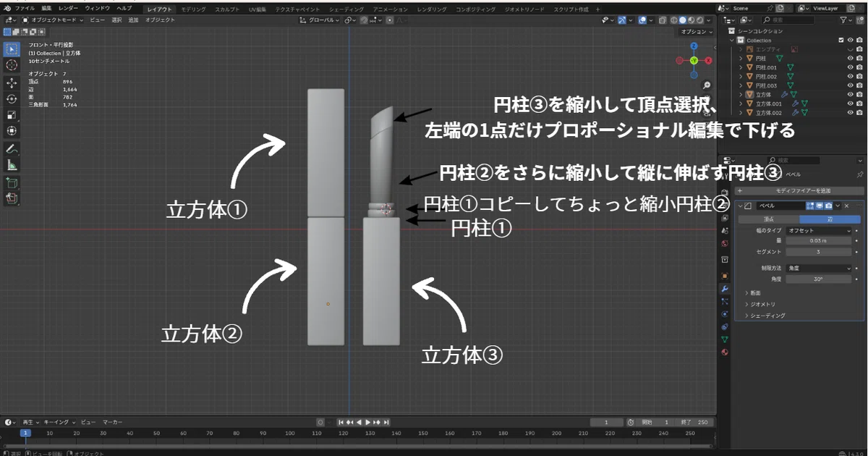The image size is (868, 456).
Task: Open 制限方法 角度 dropdown
Action: pos(820,268)
